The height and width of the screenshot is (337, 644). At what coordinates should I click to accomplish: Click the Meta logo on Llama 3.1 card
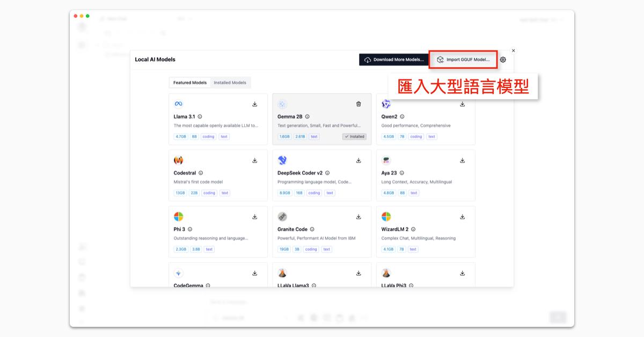coord(179,104)
